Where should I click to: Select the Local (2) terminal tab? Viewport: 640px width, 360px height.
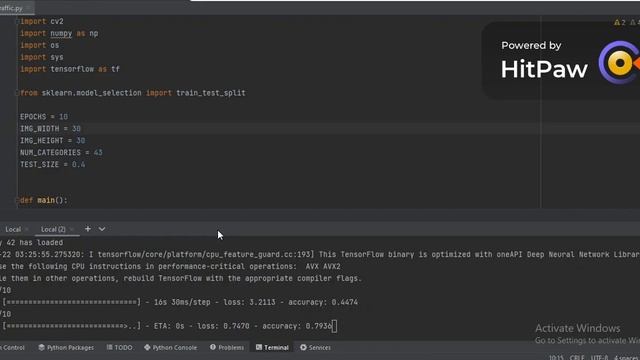(x=53, y=229)
